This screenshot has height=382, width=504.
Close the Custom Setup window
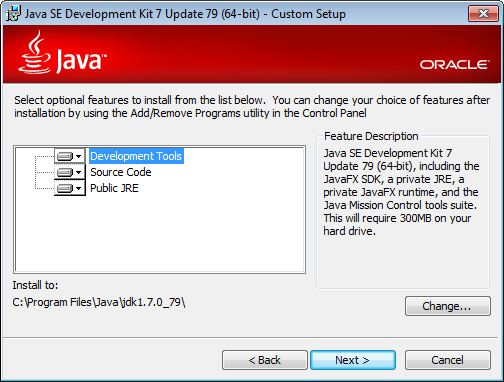pyautogui.click(x=483, y=14)
